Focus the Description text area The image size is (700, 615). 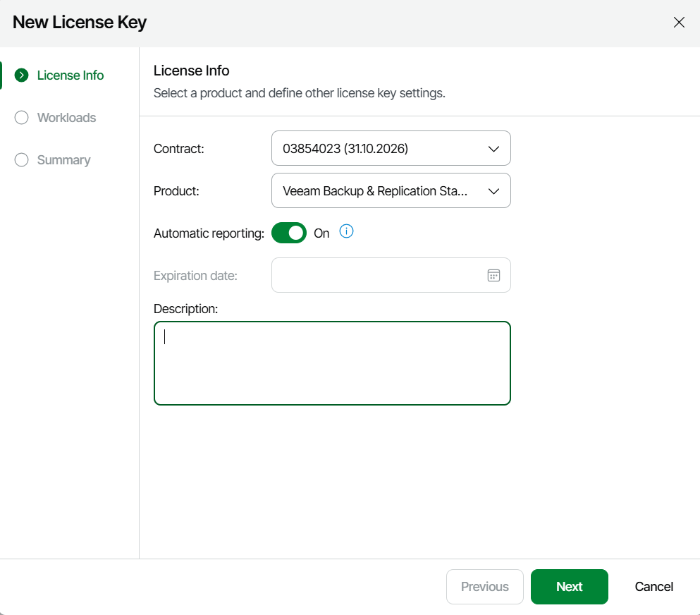click(332, 363)
